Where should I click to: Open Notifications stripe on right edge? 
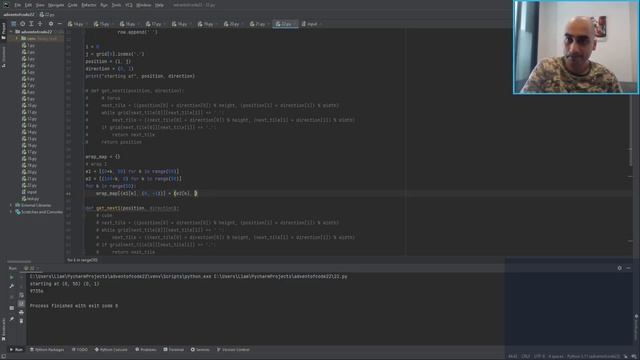tap(636, 327)
